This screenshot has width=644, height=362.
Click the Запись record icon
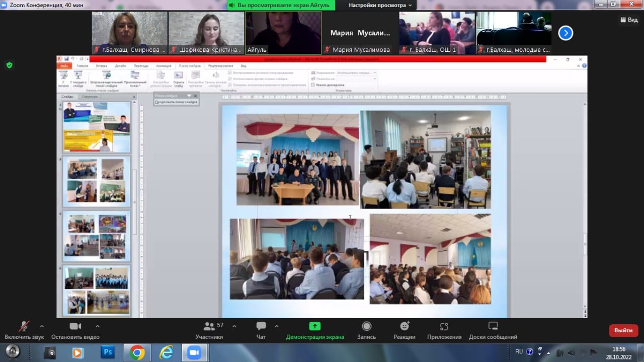click(x=366, y=327)
